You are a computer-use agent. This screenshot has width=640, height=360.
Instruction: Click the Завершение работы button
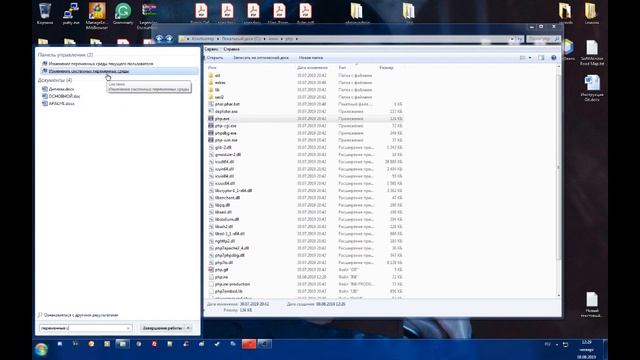162,328
